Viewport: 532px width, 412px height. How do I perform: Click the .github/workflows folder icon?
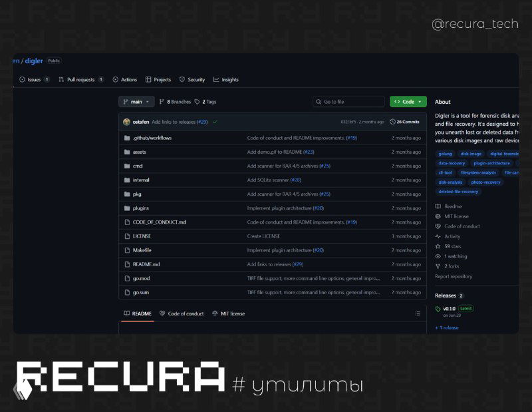[126, 138]
